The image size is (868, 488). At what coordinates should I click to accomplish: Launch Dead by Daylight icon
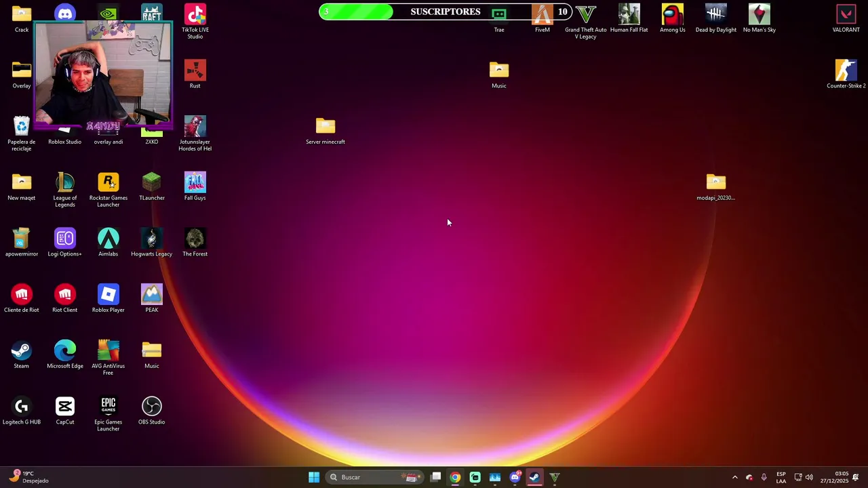pos(716,18)
